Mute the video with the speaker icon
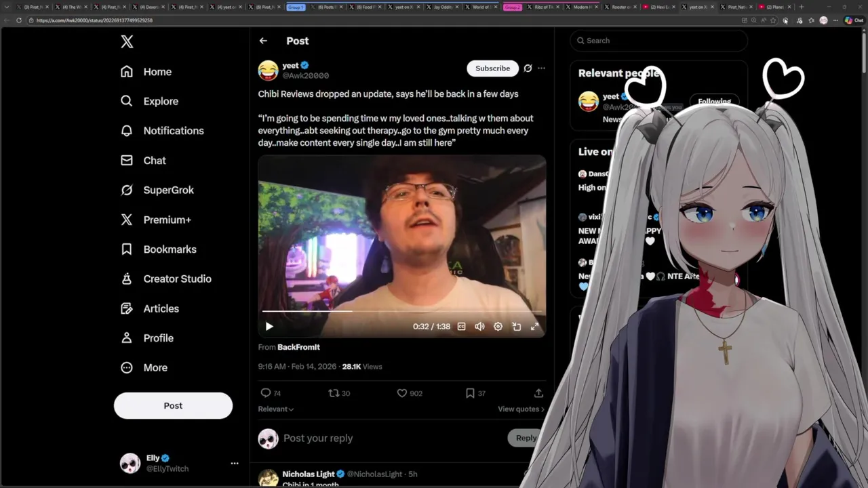868x488 pixels. (479, 327)
